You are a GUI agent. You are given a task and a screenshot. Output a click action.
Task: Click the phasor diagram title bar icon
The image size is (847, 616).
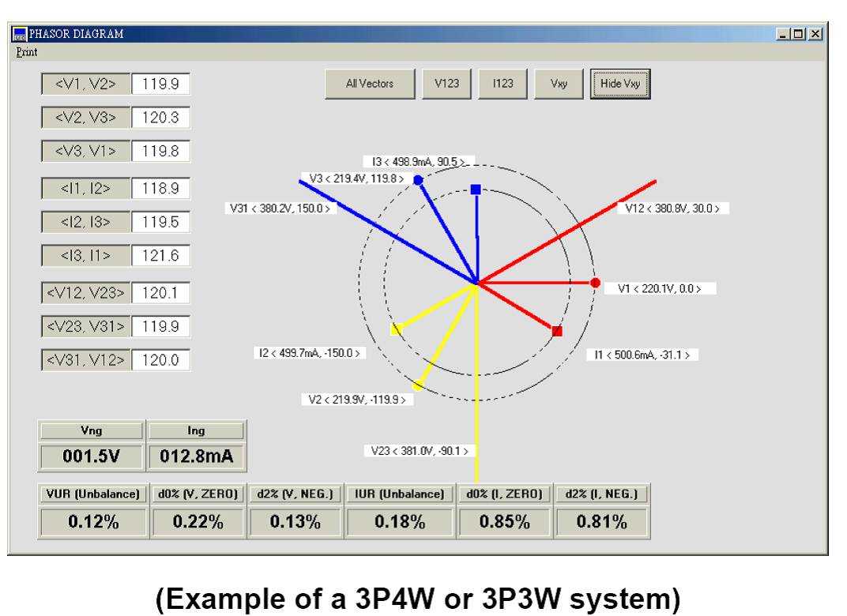pos(20,34)
